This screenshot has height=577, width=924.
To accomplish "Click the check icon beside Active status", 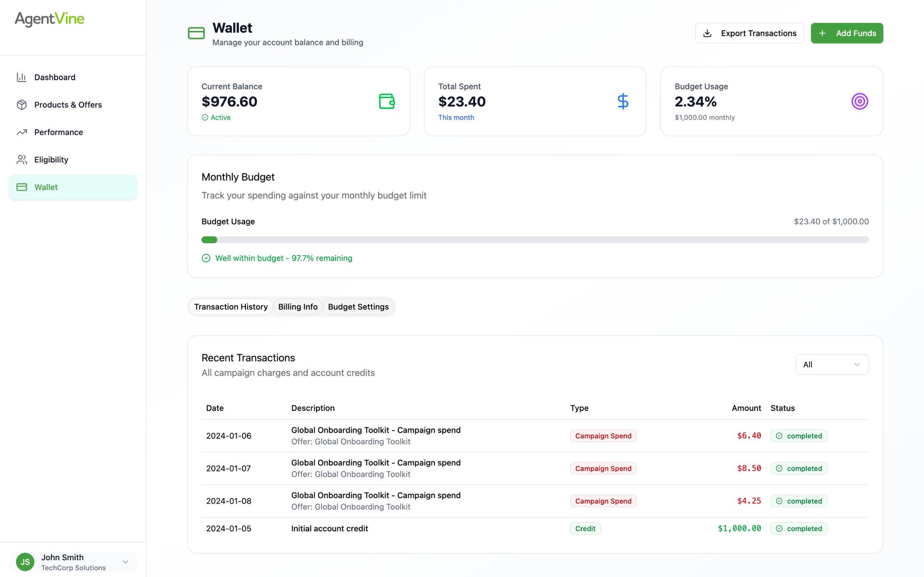I will tap(205, 117).
